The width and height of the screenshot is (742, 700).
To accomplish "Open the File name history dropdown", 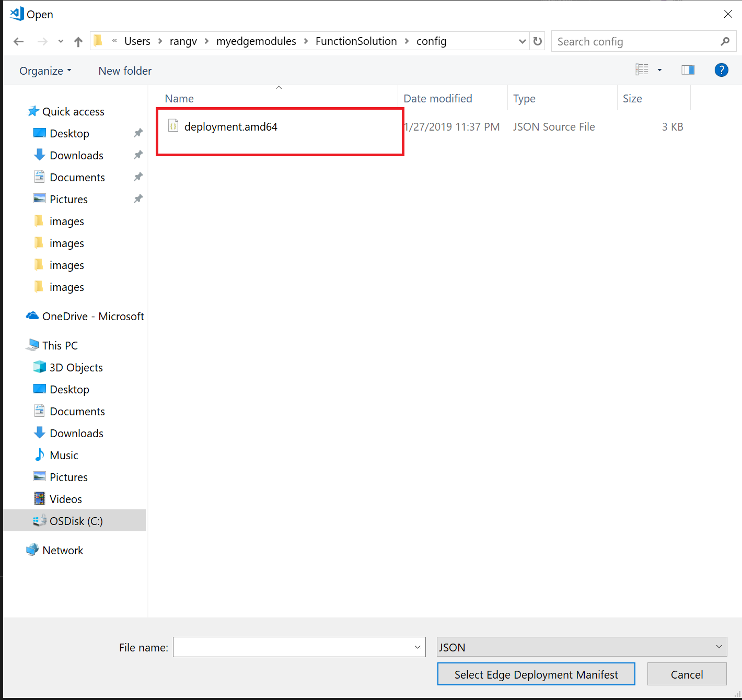I will click(x=418, y=647).
